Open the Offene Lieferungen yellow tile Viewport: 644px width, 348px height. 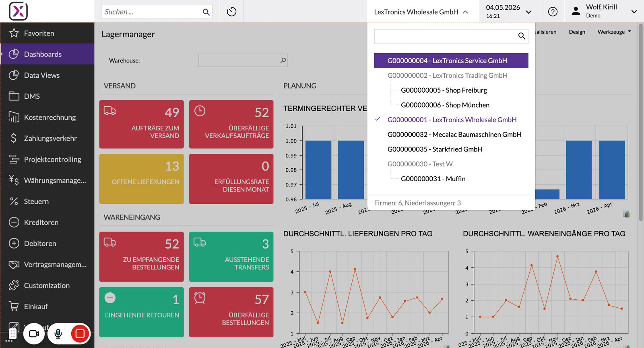pyautogui.click(x=142, y=179)
